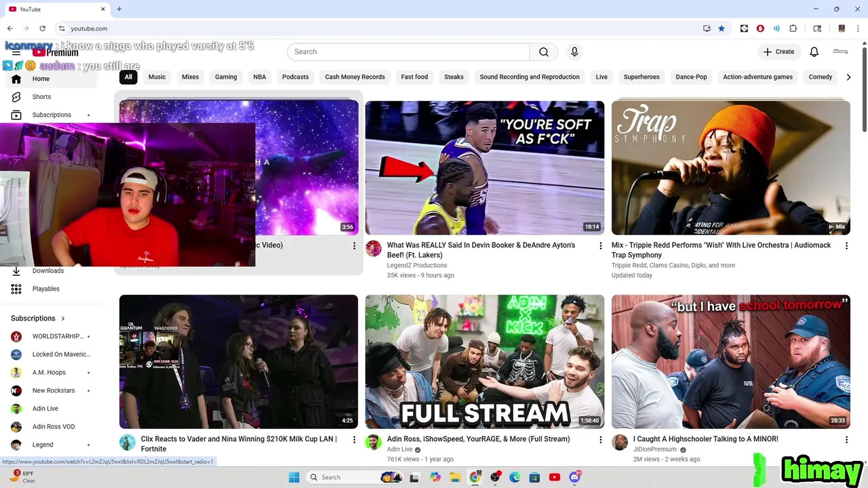
Task: Click the install app icon in address bar
Action: (707, 28)
